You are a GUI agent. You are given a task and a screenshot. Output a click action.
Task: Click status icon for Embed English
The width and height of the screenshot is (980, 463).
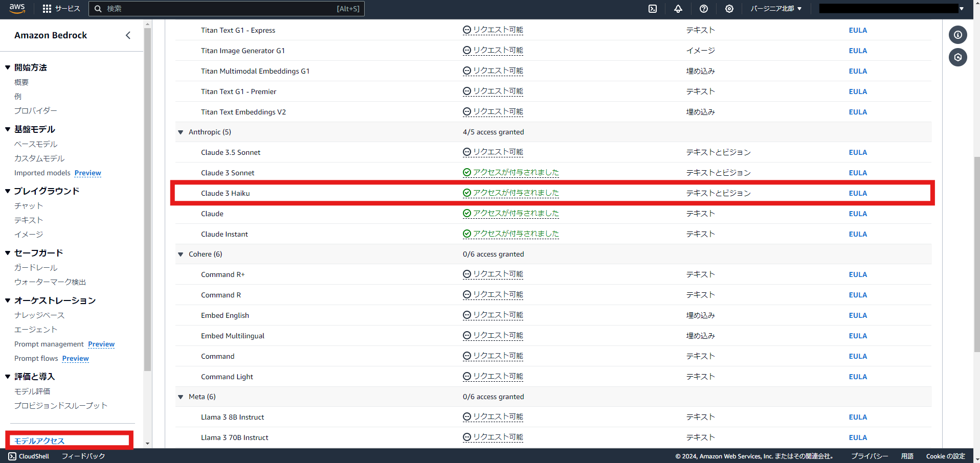pyautogui.click(x=466, y=315)
